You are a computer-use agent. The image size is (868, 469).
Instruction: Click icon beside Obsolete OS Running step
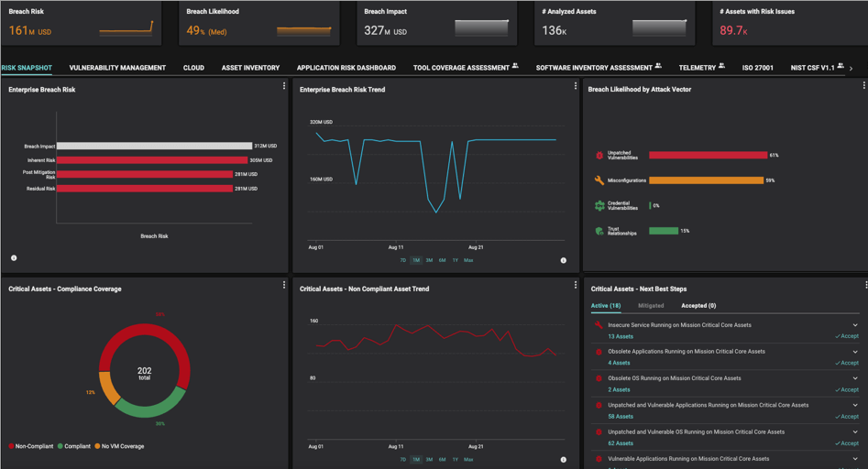tap(599, 378)
